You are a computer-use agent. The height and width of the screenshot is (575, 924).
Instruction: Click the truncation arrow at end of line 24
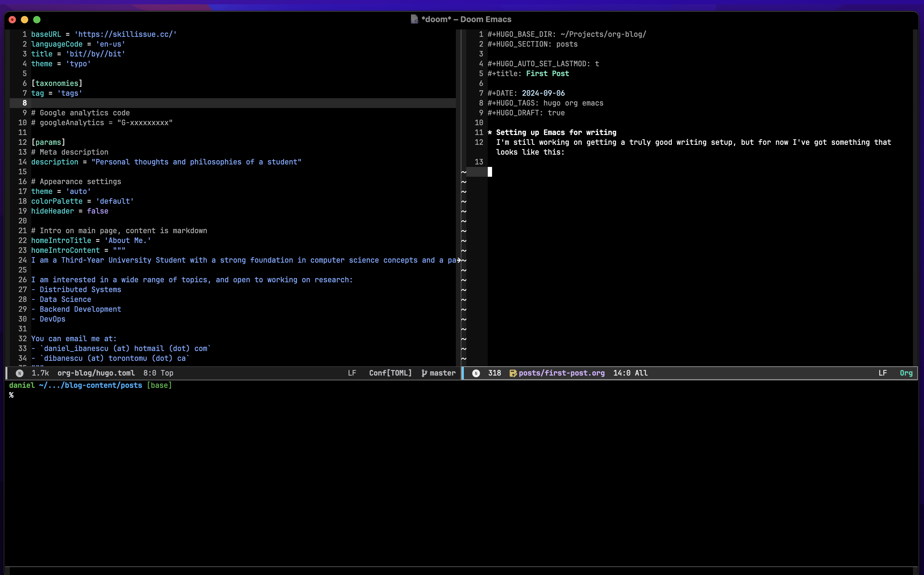tap(459, 260)
